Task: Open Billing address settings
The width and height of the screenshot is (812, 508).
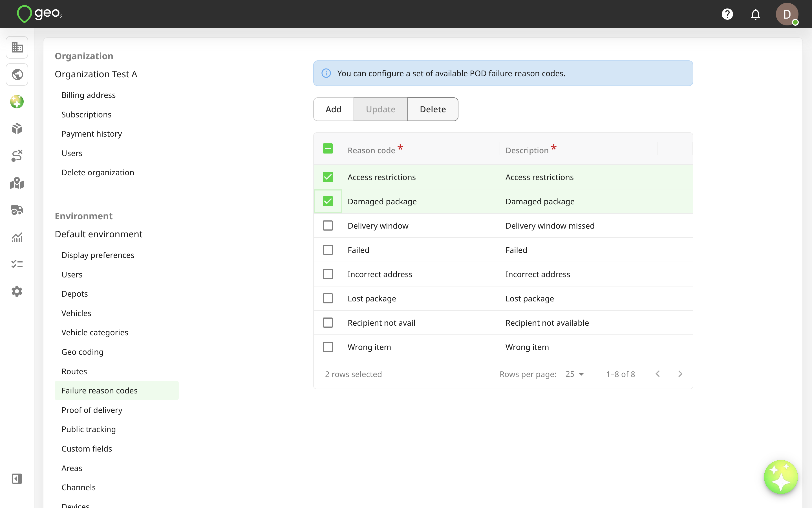Action: pos(89,95)
